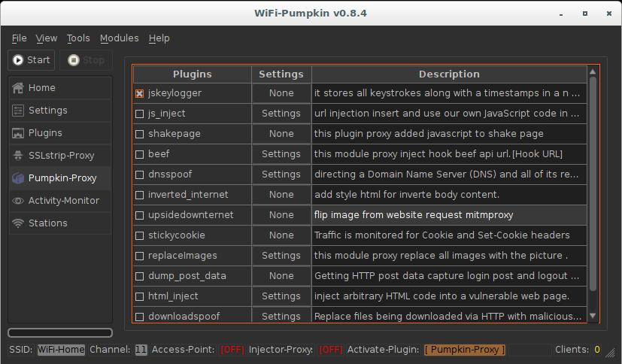622x364 pixels.
Task: Open SSLstrip-Proxy lock icon tab
Action: pos(18,156)
